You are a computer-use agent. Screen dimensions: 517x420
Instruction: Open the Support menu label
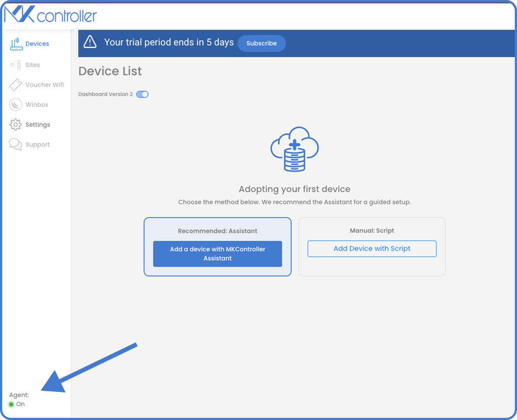(37, 144)
